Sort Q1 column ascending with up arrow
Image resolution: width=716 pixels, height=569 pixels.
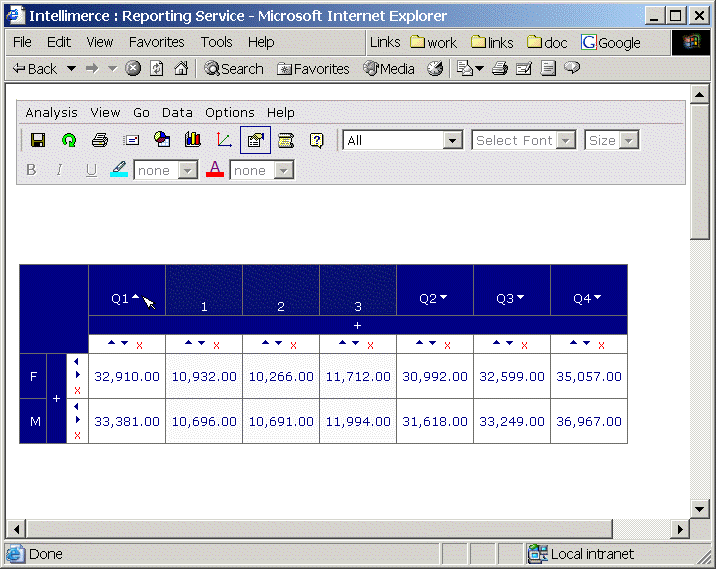click(111, 342)
